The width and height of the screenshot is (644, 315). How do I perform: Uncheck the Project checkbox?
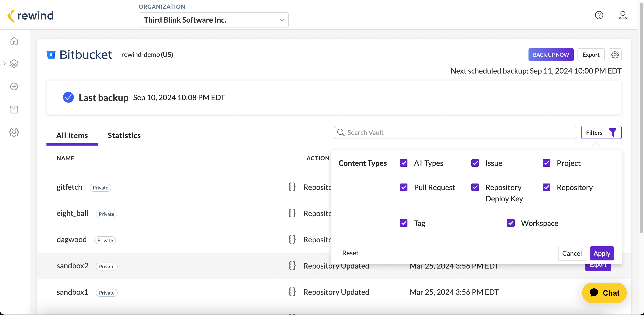pyautogui.click(x=546, y=163)
